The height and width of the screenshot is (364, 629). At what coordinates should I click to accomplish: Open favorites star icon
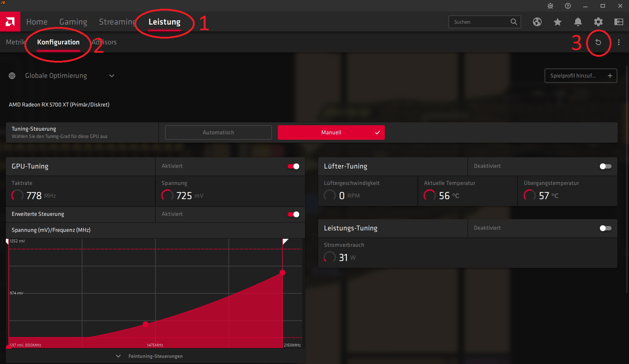click(558, 22)
